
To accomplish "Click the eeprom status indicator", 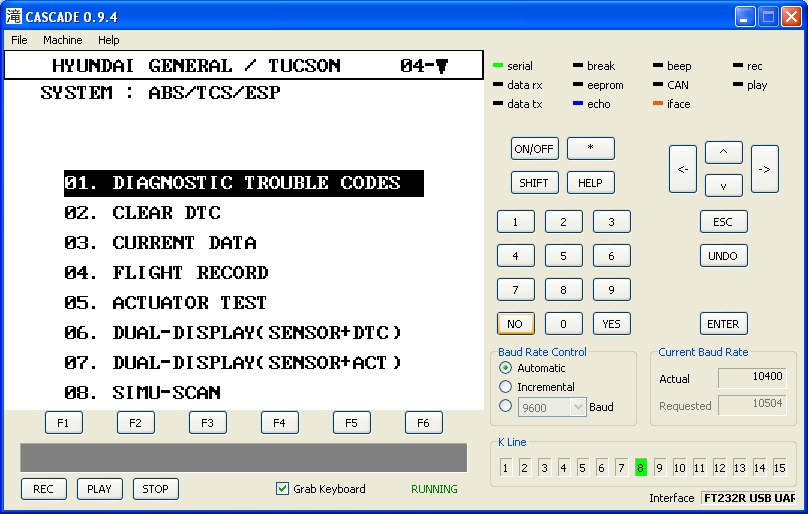I will pos(578,84).
